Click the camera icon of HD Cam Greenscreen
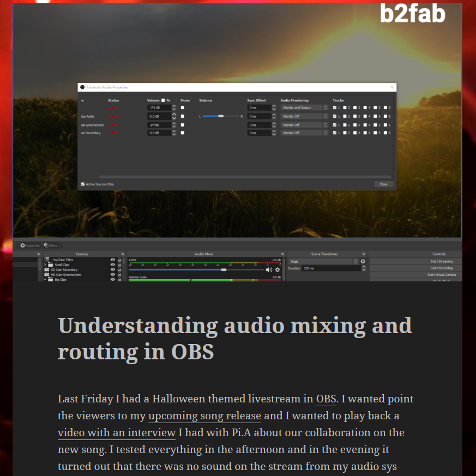The height and width of the screenshot is (476, 476). coord(47,274)
